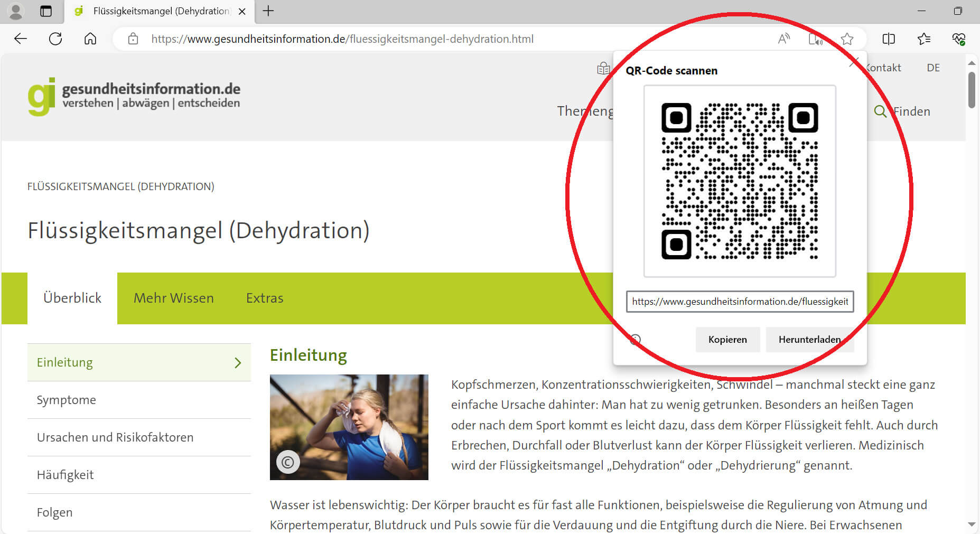
Task: Switch to the Mehr Wissen tab
Action: coord(174,298)
